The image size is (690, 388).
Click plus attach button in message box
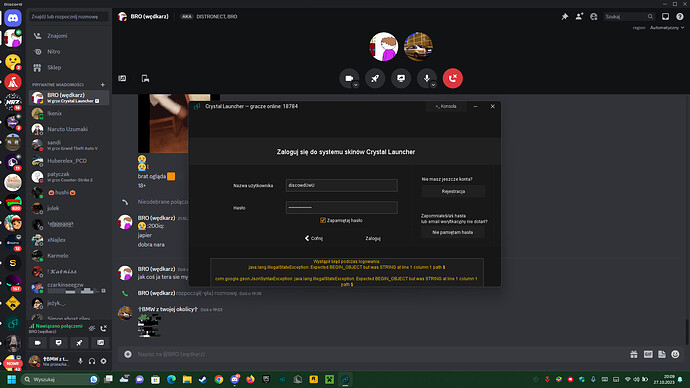pyautogui.click(x=128, y=354)
